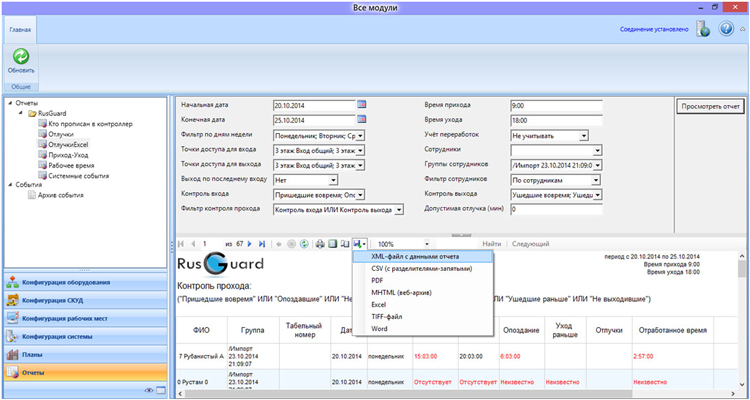750x400 pixels.
Task: Refresh the report using green toolbar icon
Action: pyautogui.click(x=304, y=244)
